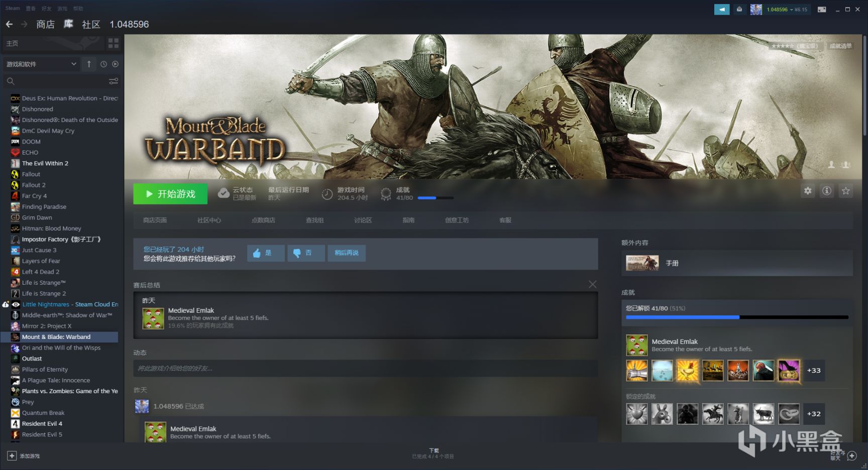Click the small header achievement progress bar
The height and width of the screenshot is (470, 868).
click(436, 198)
